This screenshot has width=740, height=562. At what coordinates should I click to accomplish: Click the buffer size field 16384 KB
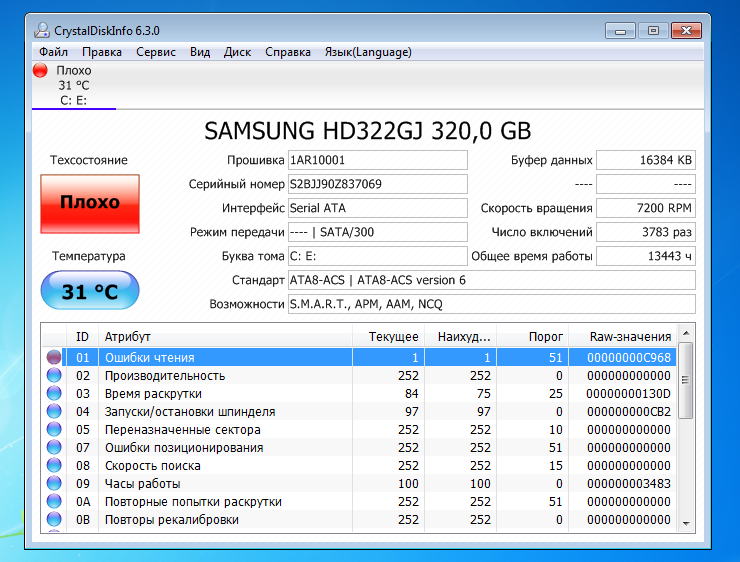click(x=646, y=160)
